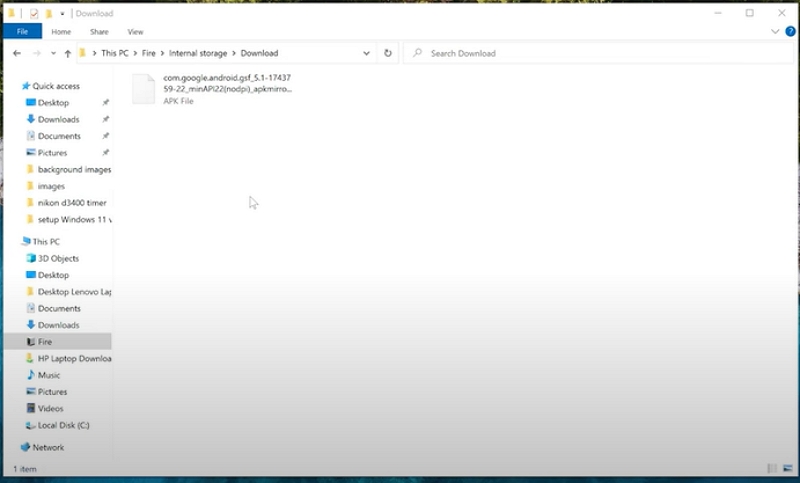Expand the recent locations dropdown arrow
The image size is (800, 483).
click(53, 53)
